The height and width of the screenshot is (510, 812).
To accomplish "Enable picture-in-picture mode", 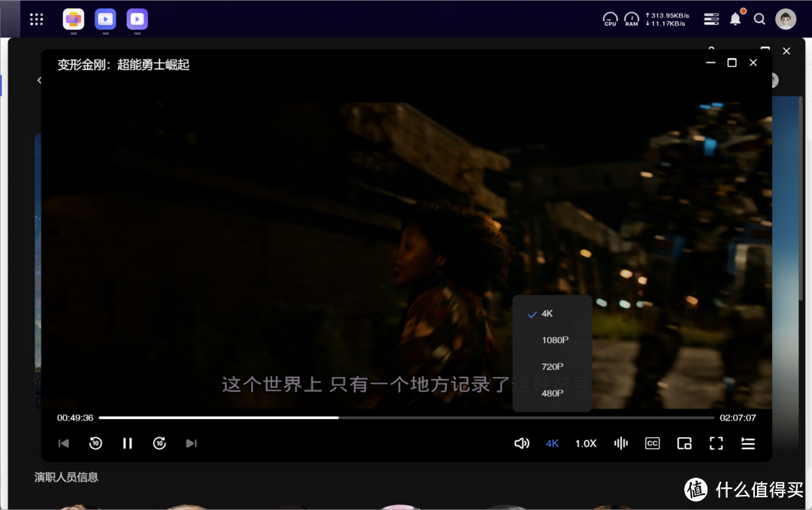I will [684, 444].
